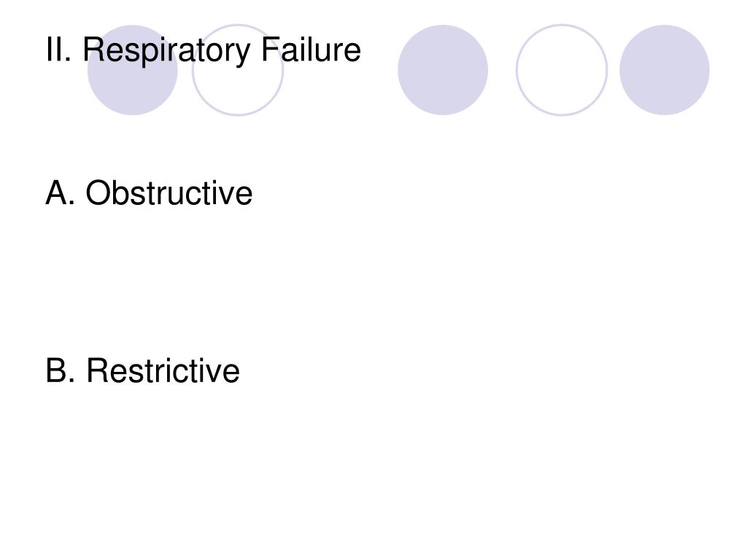Click the capital R in Respiratory
Screen dimensions: 747x560
click(94, 50)
